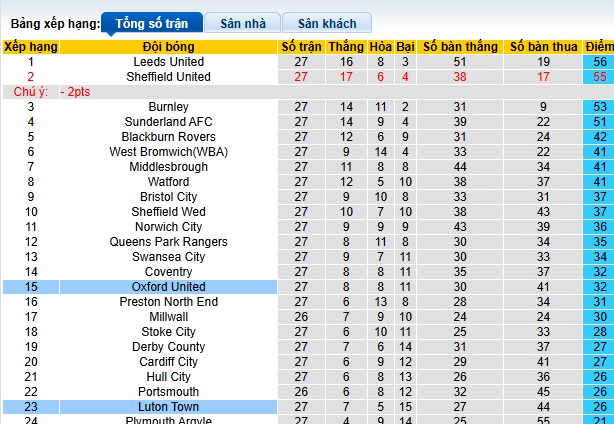Open Queens Park Rangers team link
This screenshot has width=614, height=424.
click(168, 242)
